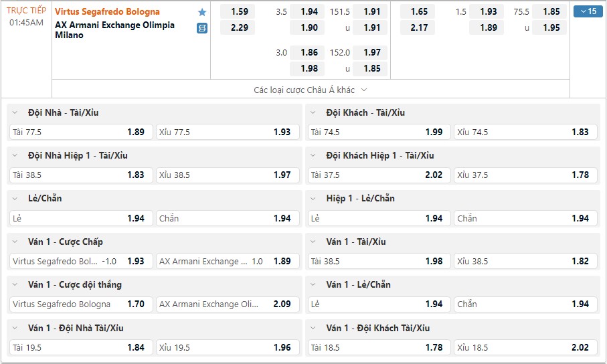Open Virtus Segafredo Bologna team name
This screenshot has height=364, width=607.
[x=107, y=11]
